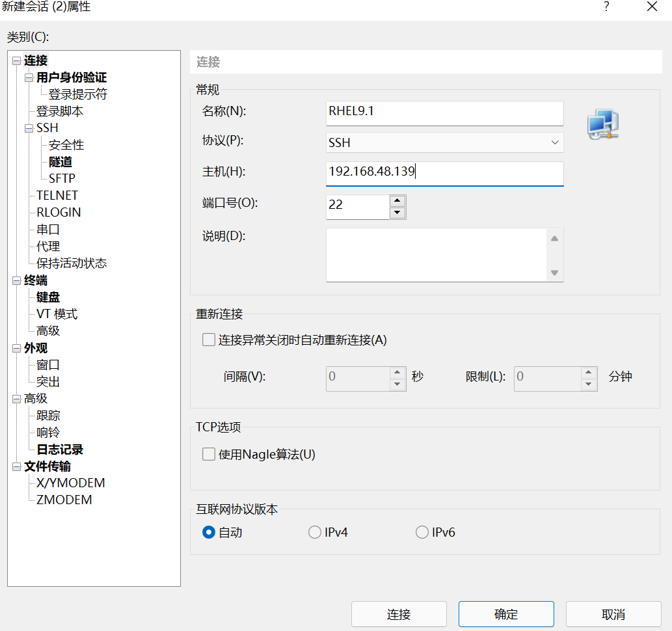Focus the 主机 host field
This screenshot has width=672, height=631.
click(x=444, y=174)
